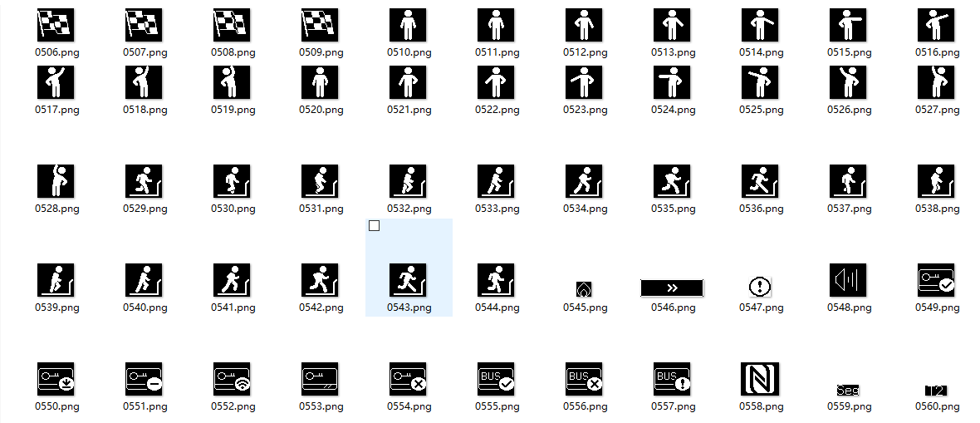Select key card with WiFi 0552.png
Viewport: 980px width, 423px height.
[x=232, y=380]
